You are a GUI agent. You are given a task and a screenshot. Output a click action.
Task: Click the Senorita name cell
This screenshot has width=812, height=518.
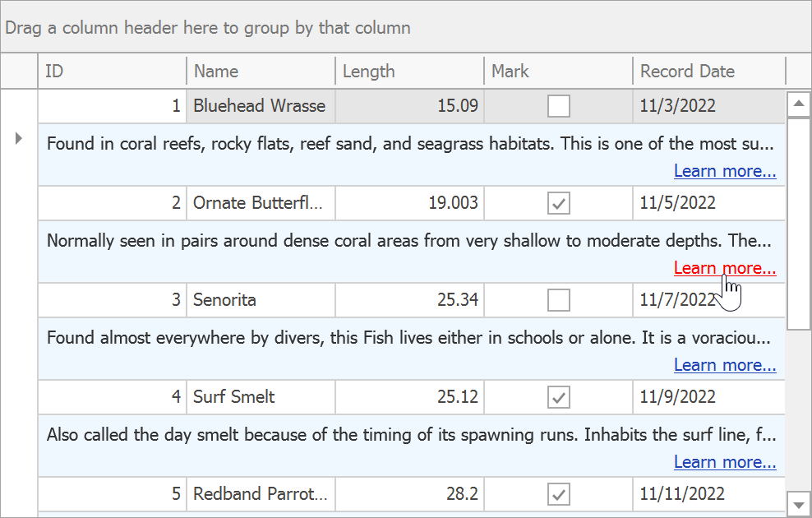tap(261, 300)
